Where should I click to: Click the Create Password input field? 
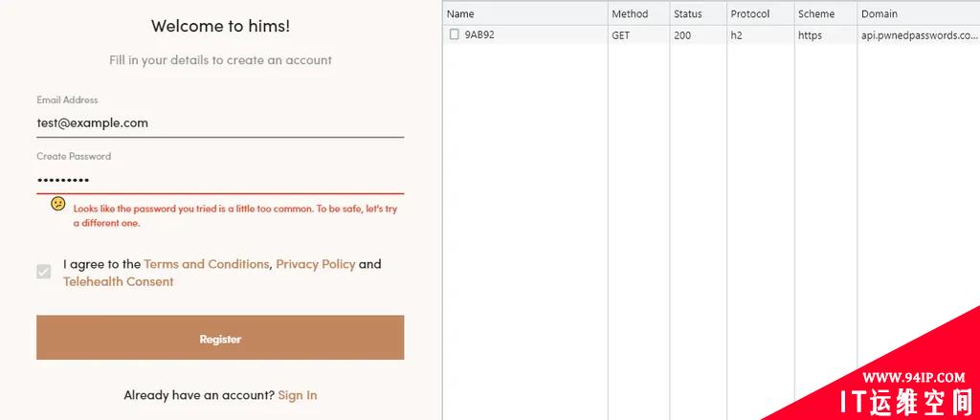point(220,181)
